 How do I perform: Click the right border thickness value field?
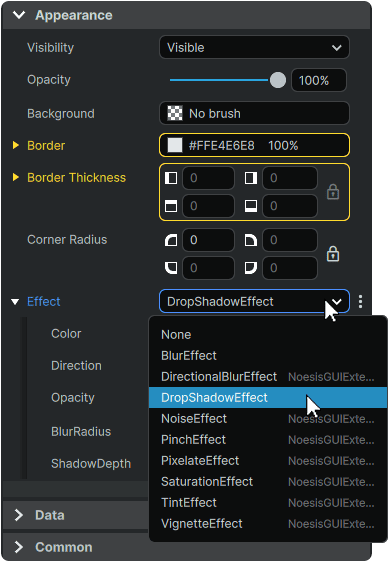coord(290,178)
